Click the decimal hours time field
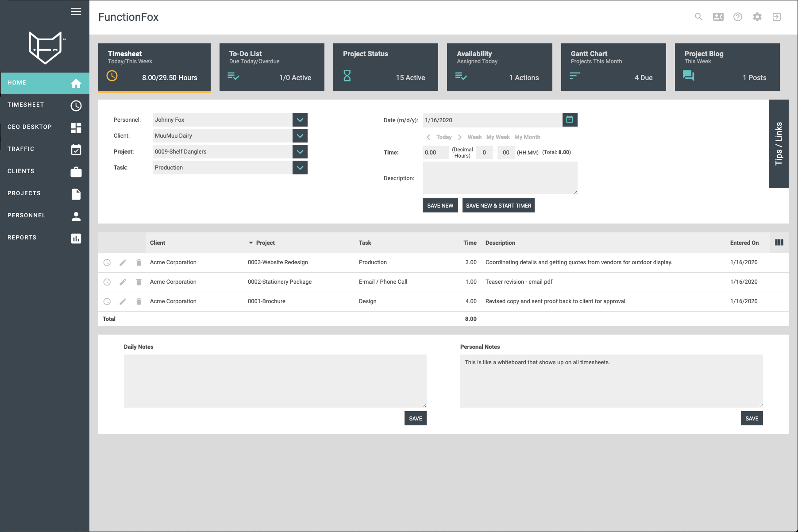 [x=436, y=152]
